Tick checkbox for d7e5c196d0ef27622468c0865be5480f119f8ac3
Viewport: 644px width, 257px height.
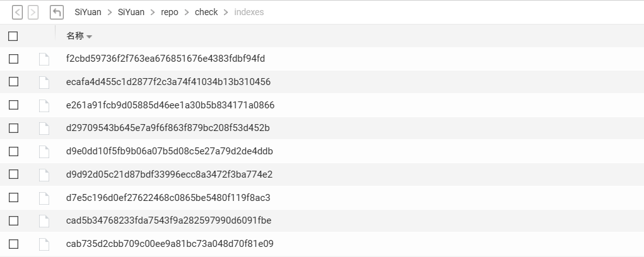(x=13, y=198)
